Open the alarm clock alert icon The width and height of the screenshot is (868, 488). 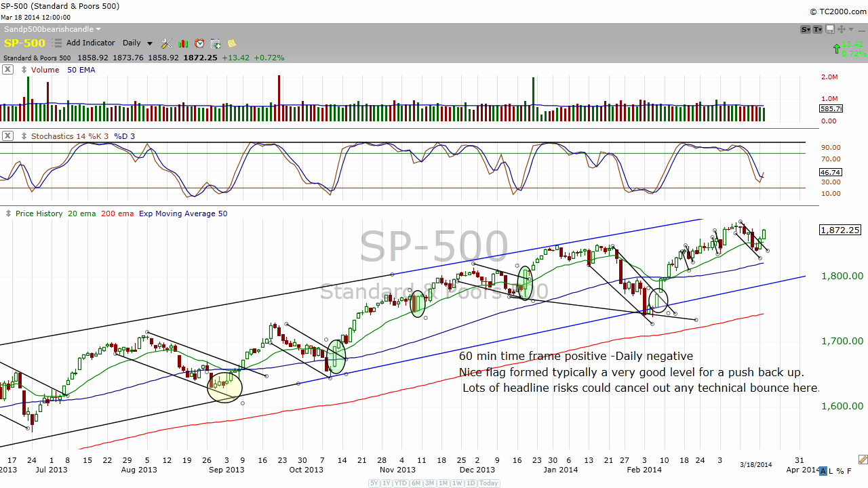[x=199, y=43]
